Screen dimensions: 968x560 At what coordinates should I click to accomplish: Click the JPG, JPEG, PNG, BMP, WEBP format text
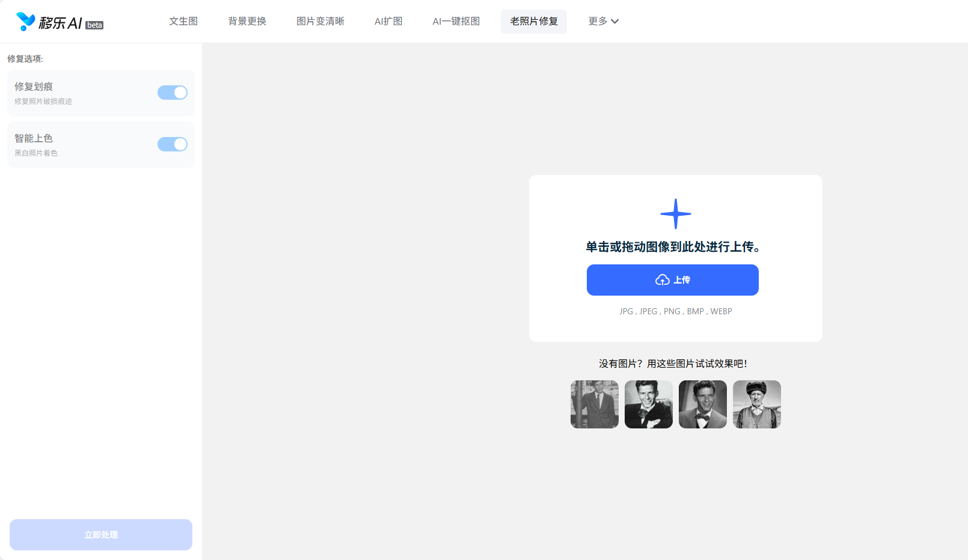pyautogui.click(x=676, y=311)
